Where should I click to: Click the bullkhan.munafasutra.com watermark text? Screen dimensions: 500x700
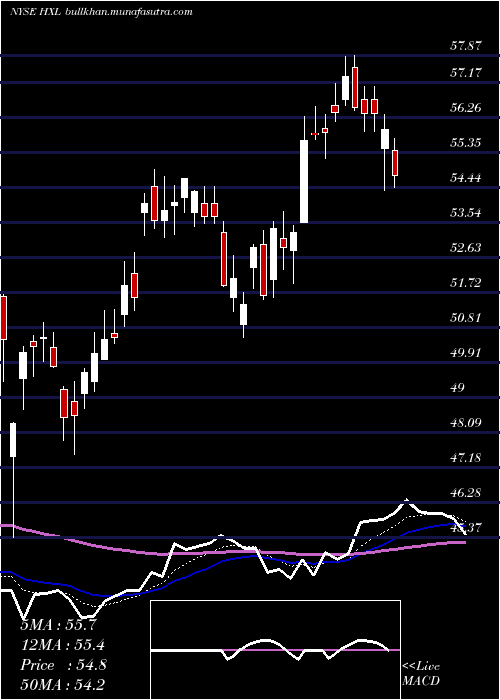(x=129, y=12)
